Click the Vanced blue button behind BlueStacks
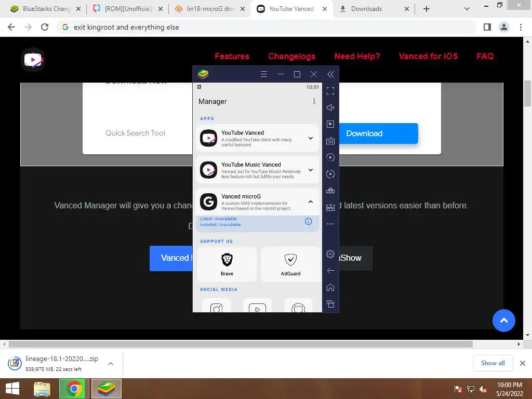Image resolution: width=532 pixels, height=399 pixels. coord(171,258)
